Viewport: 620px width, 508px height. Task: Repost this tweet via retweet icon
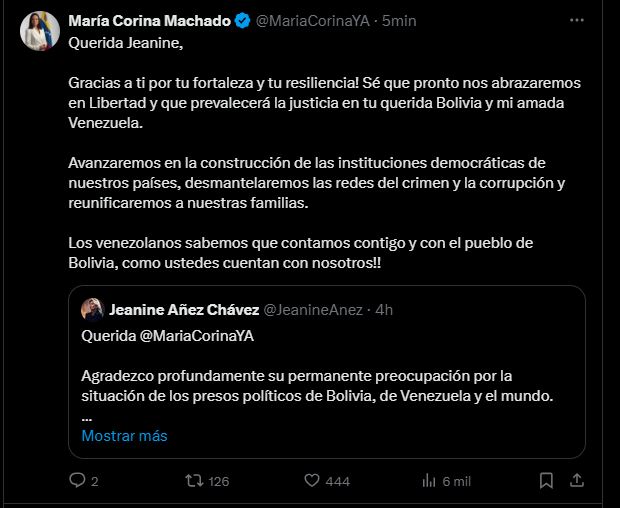point(195,481)
